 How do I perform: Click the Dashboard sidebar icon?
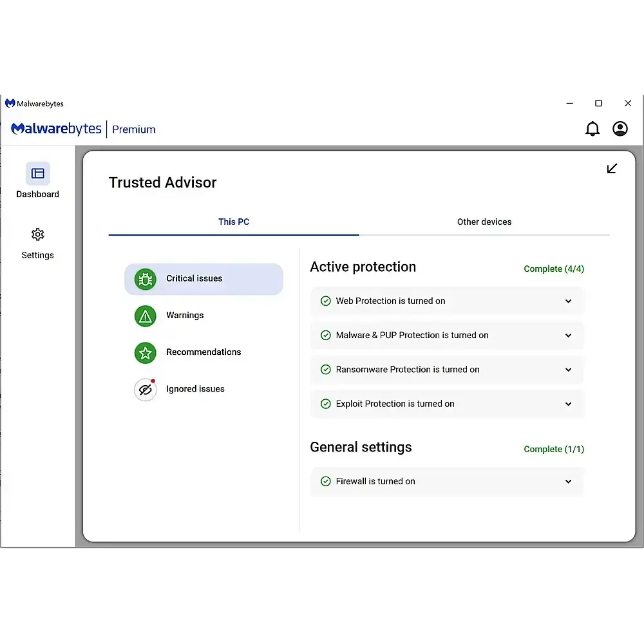[x=37, y=173]
